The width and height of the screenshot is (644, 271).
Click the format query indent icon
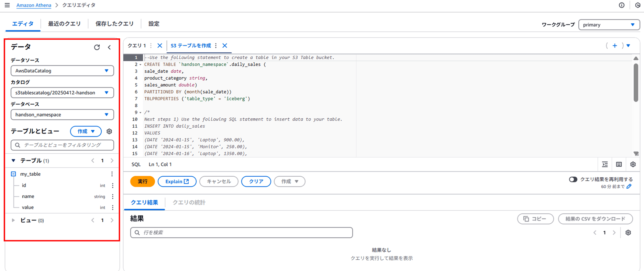pyautogui.click(x=605, y=164)
